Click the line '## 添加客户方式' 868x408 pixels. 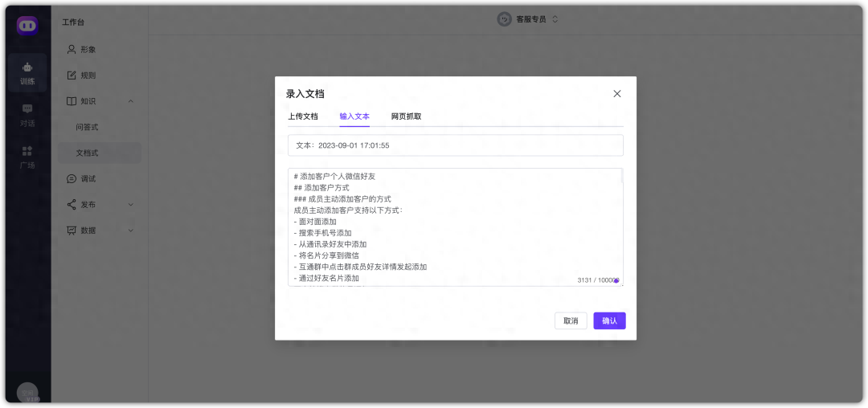tap(321, 188)
